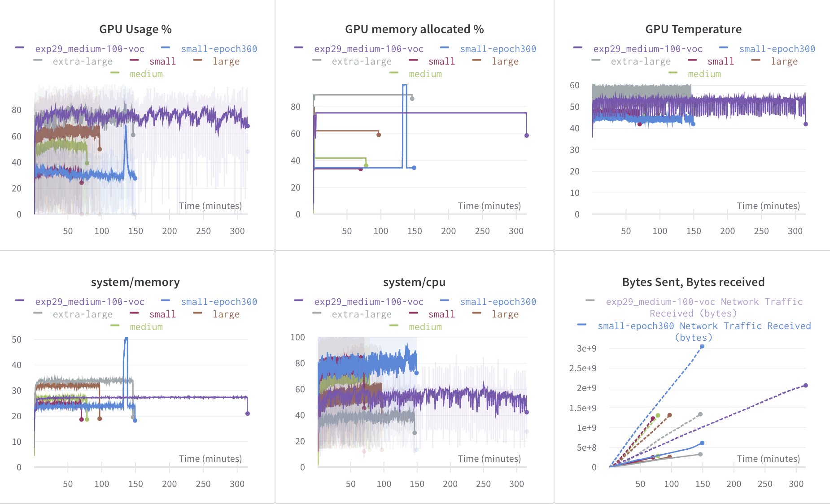Select the GPU Temperature panel title
This screenshot has height=504, width=830.
[693, 29]
